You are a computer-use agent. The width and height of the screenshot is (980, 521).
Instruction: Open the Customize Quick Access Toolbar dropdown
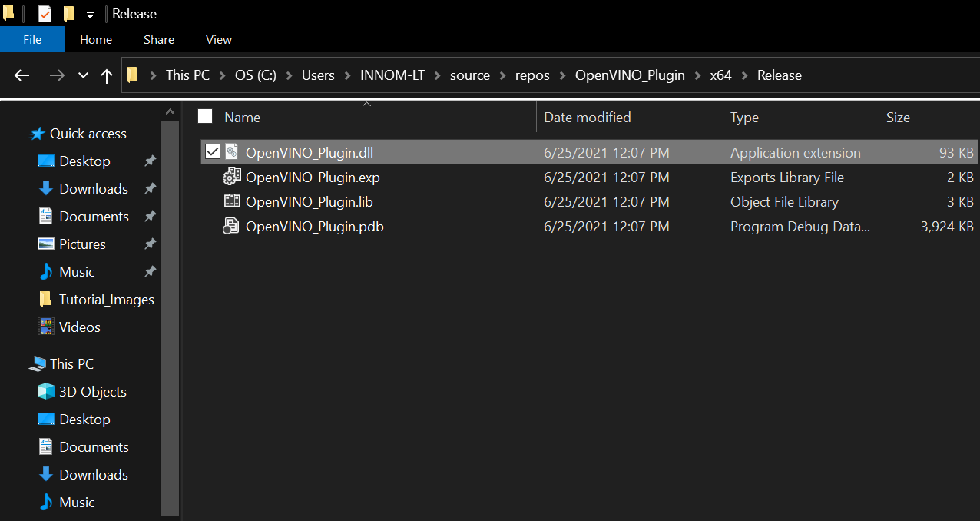(90, 15)
